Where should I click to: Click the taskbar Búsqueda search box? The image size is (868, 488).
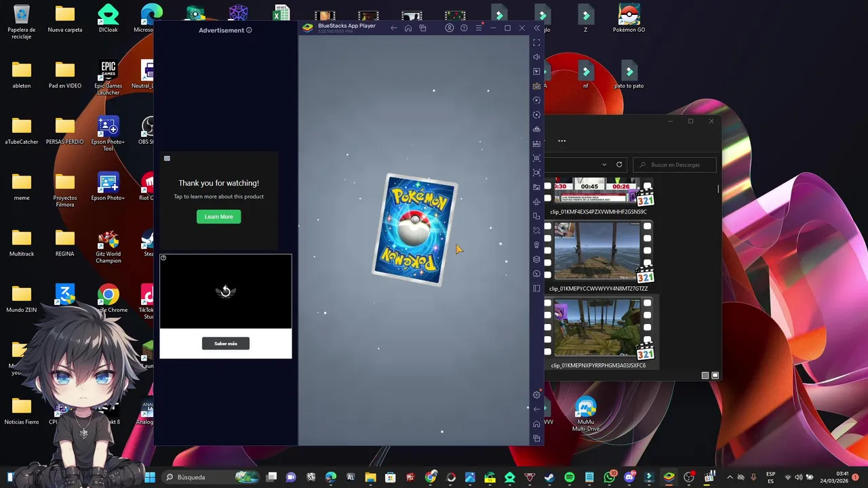click(x=212, y=477)
